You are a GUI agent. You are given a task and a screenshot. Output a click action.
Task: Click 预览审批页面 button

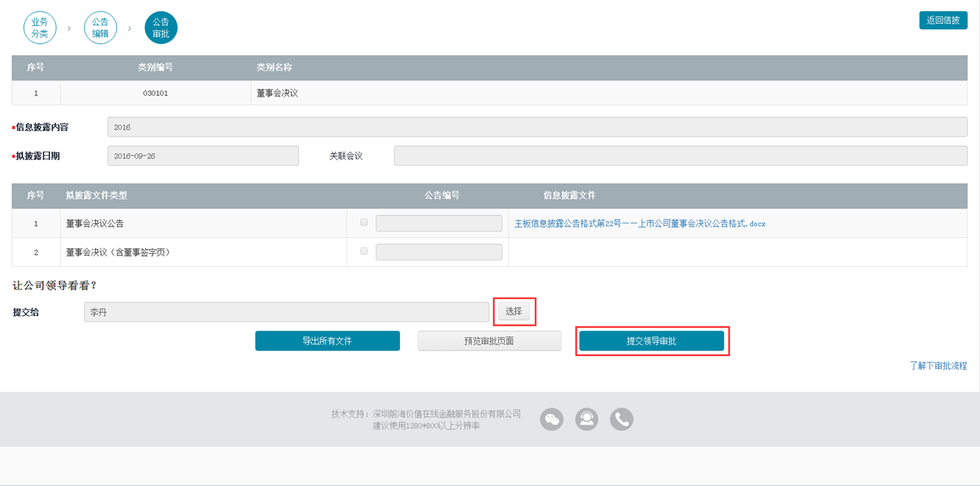pos(489,341)
